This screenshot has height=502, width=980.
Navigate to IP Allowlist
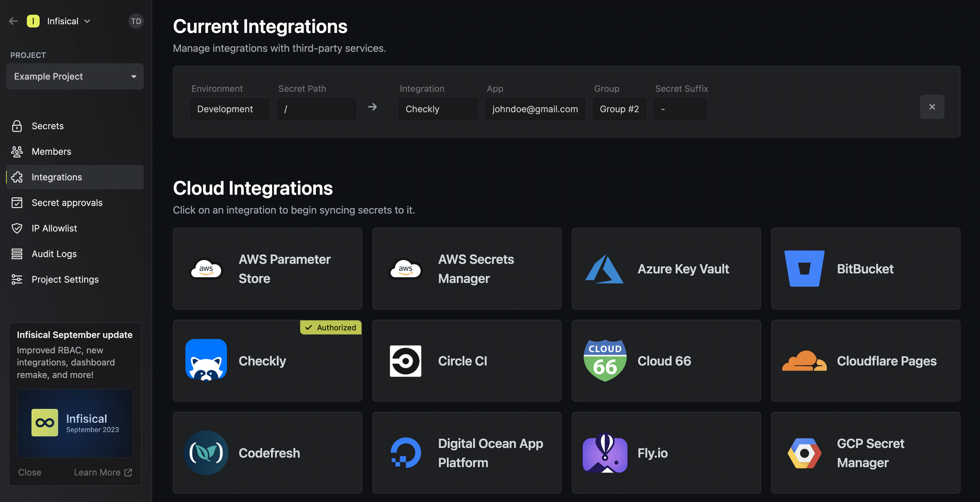click(75, 228)
